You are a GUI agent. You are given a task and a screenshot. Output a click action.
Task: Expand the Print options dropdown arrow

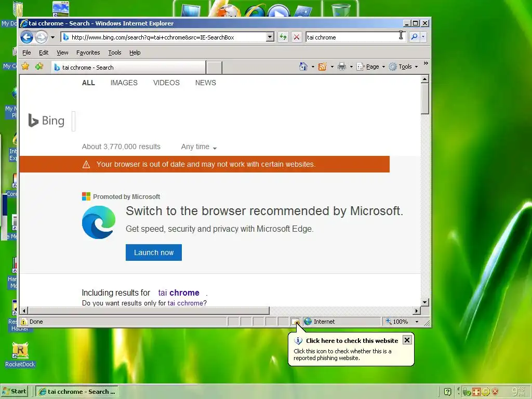351,67
